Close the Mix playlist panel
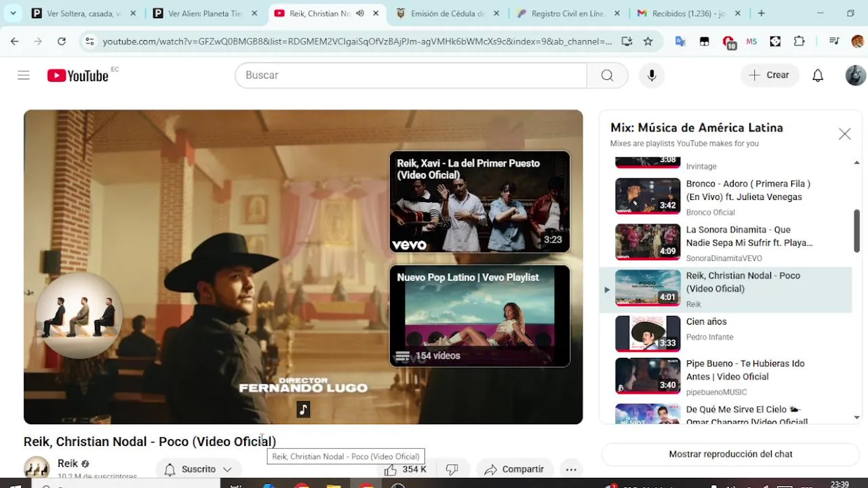868x488 pixels. tap(844, 134)
